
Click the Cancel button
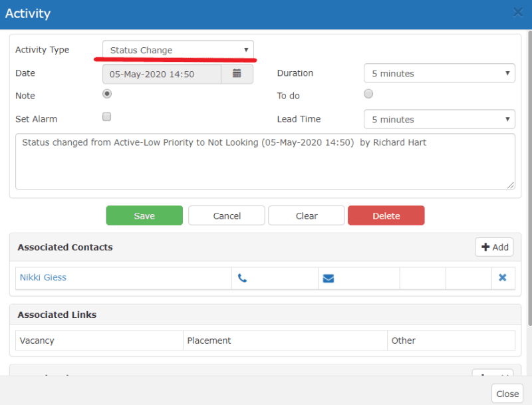pos(227,215)
